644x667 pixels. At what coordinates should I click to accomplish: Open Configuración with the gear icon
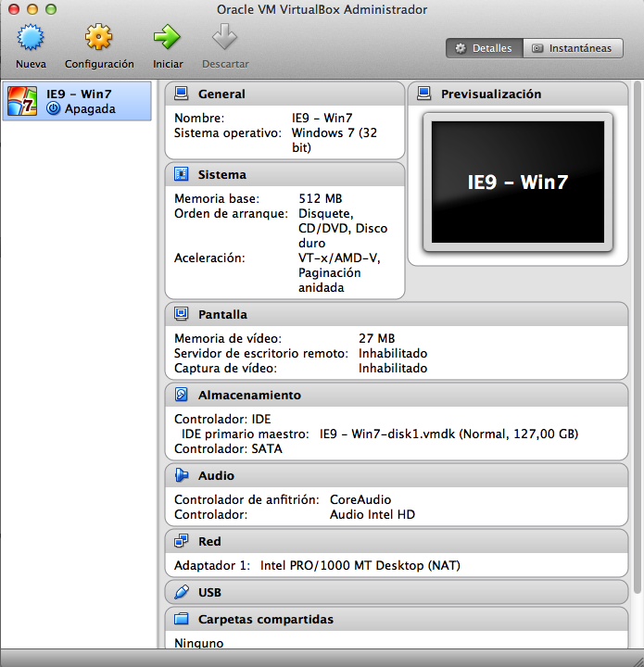(98, 37)
